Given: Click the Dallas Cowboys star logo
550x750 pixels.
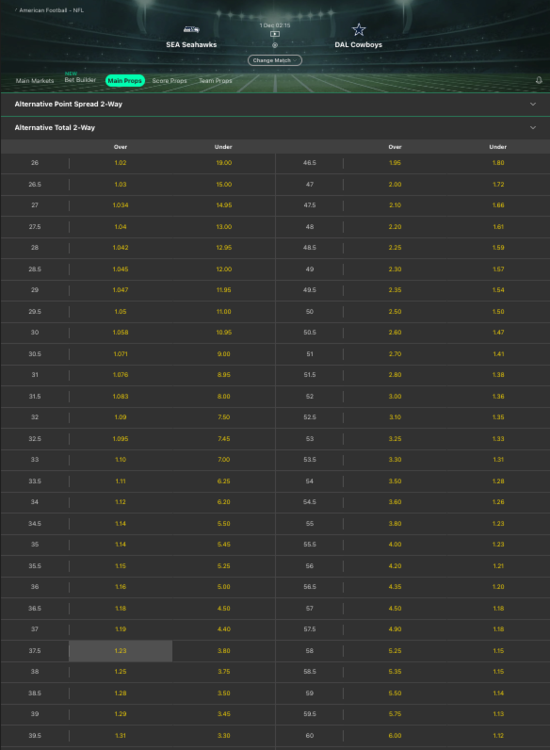Looking at the screenshot, I should click(359, 30).
